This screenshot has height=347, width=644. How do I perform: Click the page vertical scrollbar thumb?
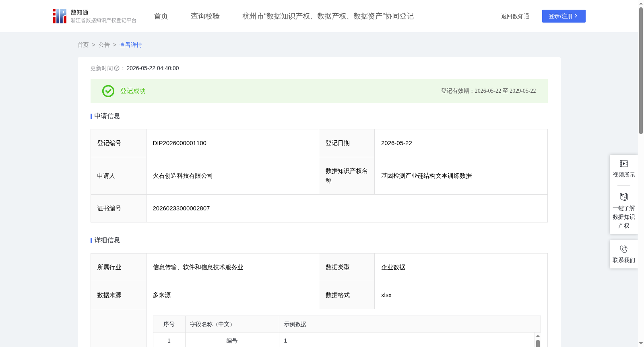point(641,71)
